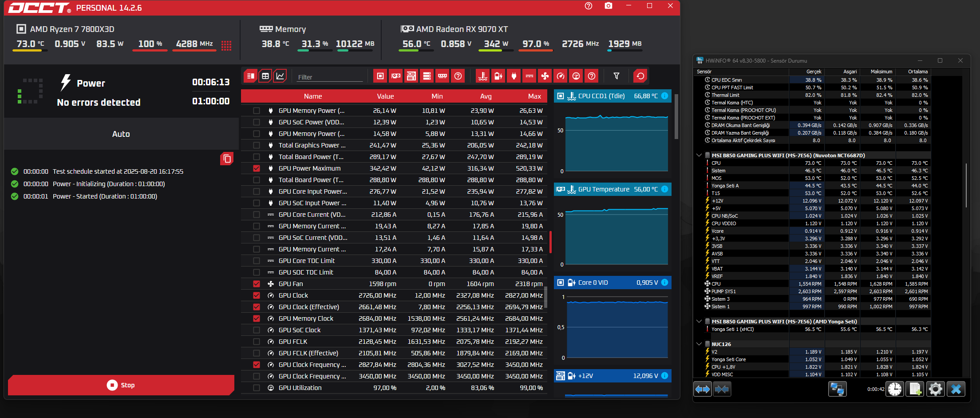This screenshot has height=418, width=980.
Task: Uncheck the GPU Fan checkbox
Action: (257, 284)
